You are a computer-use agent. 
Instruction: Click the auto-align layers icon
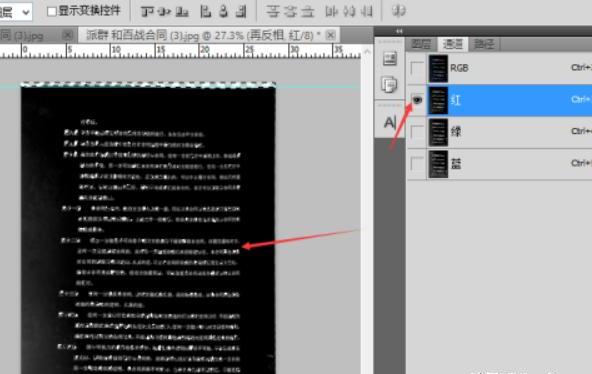tap(398, 11)
